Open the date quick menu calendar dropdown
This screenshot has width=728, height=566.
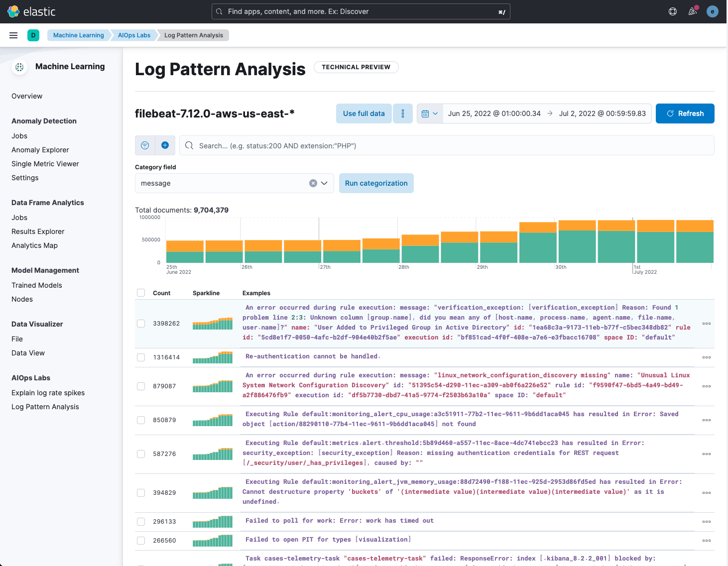pos(429,113)
